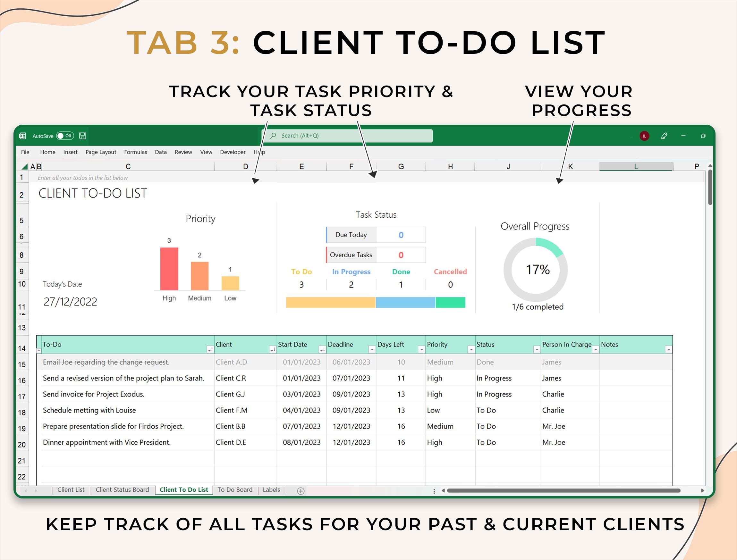This screenshot has width=737, height=560.
Task: Open the Status column filter dropdown
Action: [x=537, y=350]
